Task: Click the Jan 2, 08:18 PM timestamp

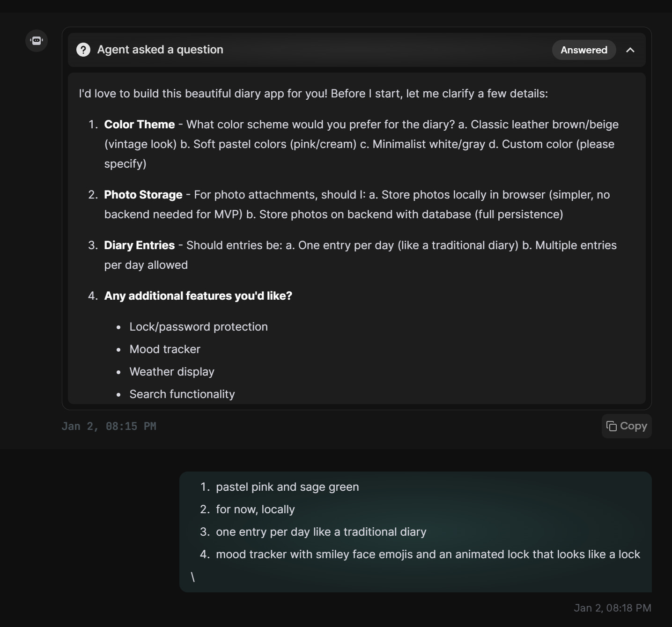Action: [x=612, y=608]
